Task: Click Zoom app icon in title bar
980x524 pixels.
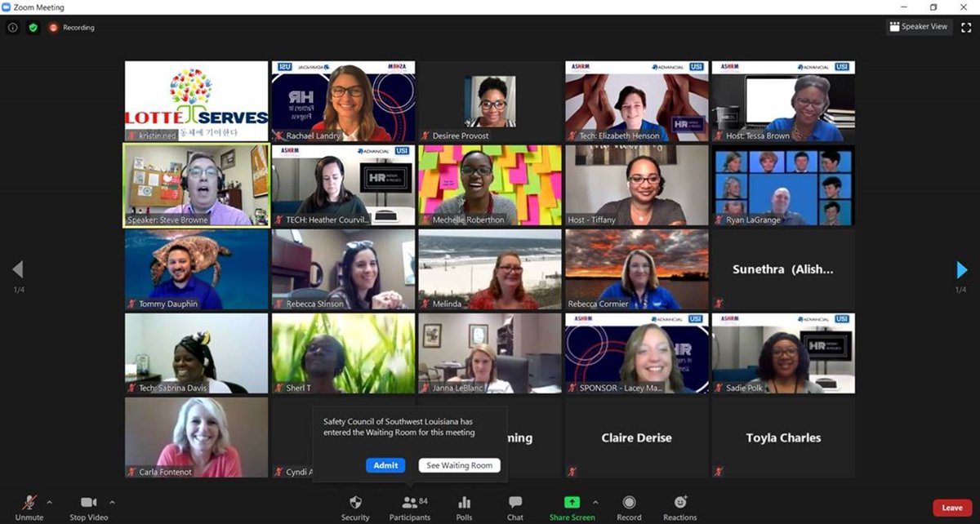Action: point(7,7)
